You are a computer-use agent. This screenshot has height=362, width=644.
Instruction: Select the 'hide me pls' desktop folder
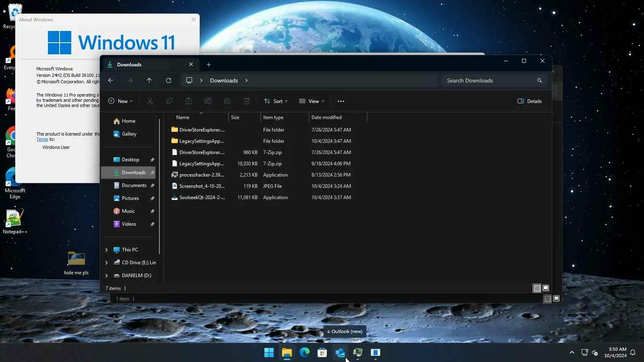(x=76, y=263)
